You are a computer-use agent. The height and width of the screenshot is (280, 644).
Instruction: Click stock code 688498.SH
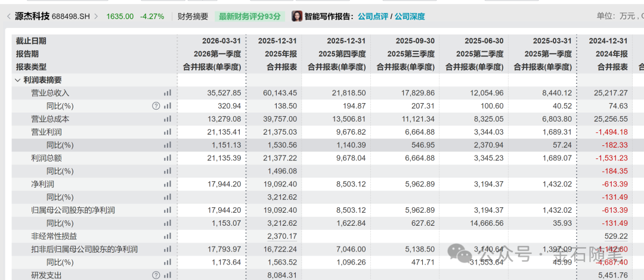pos(72,17)
